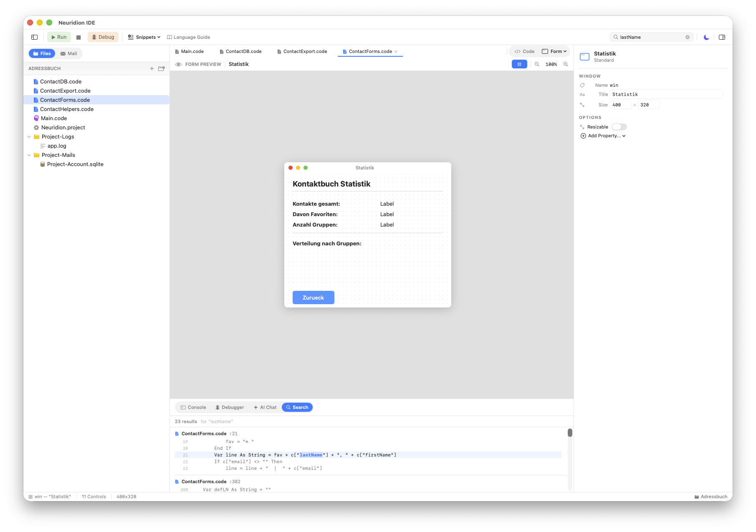The width and height of the screenshot is (756, 532).
Task: Enable the Resizable option for the window
Action: 619,126
